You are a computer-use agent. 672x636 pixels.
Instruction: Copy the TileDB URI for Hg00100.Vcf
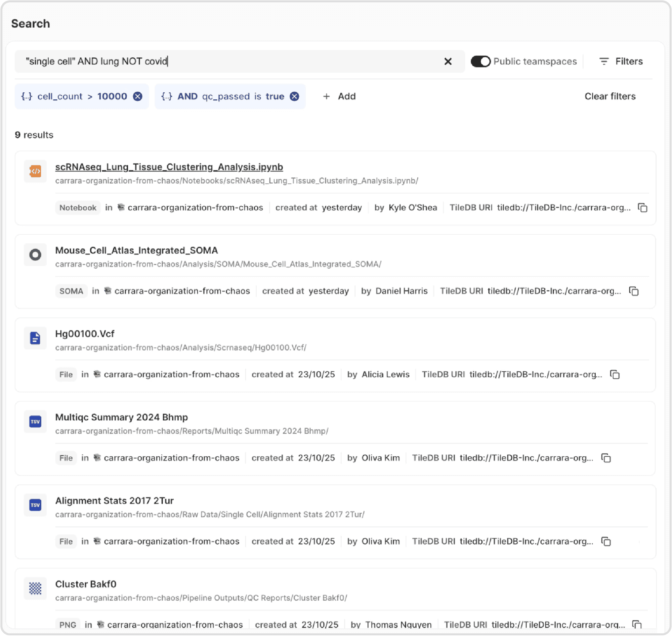tap(615, 374)
